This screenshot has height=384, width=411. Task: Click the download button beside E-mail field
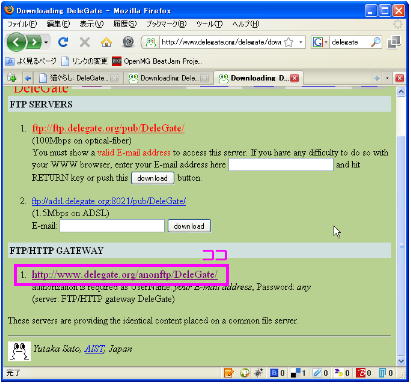189,226
